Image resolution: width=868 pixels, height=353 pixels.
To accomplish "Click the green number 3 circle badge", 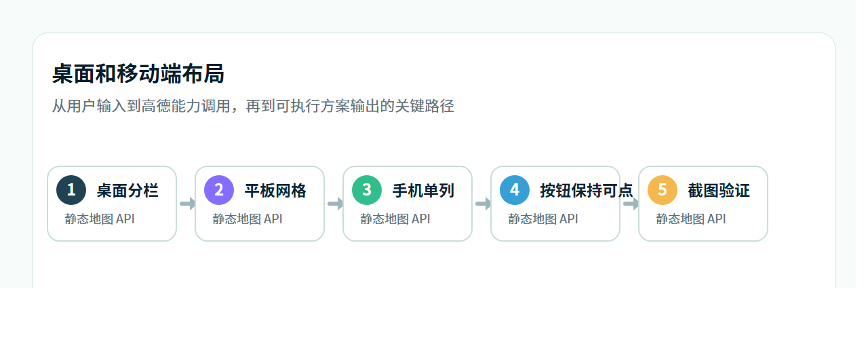I will (367, 190).
